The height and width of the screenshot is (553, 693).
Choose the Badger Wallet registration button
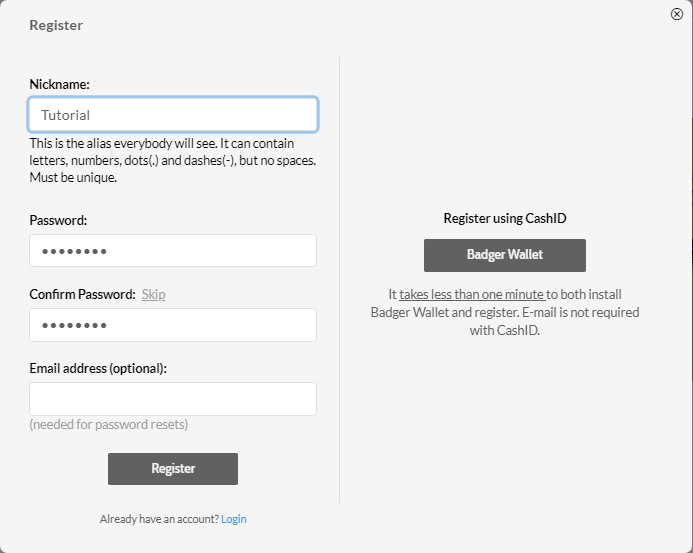(x=505, y=256)
